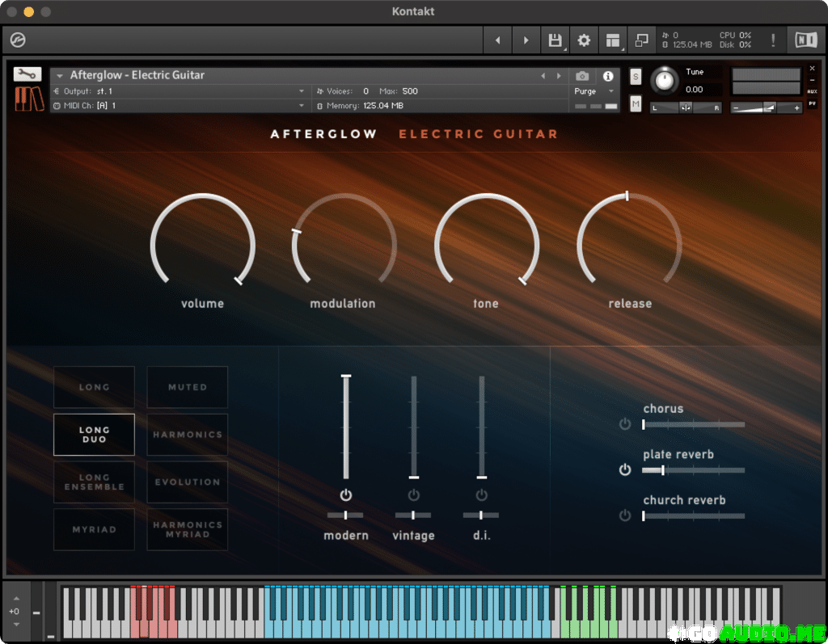Open the instrument info icon
The image size is (828, 644).
608,76
